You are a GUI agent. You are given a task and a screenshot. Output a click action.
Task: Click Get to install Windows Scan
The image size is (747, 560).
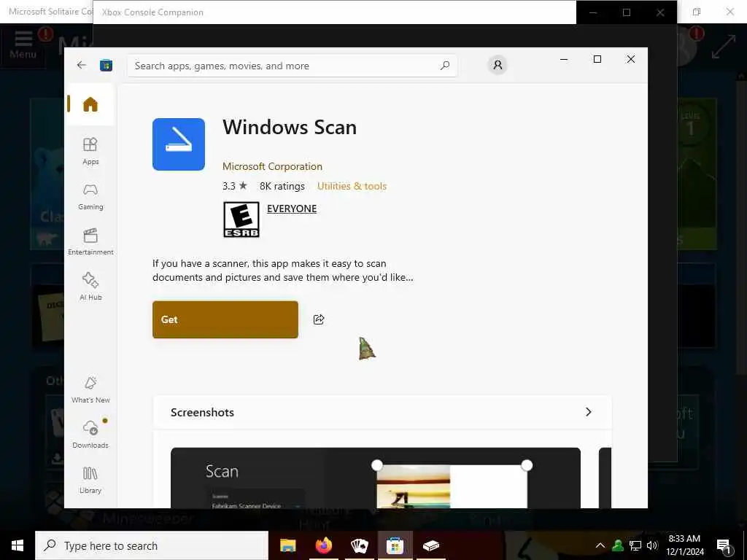(225, 319)
